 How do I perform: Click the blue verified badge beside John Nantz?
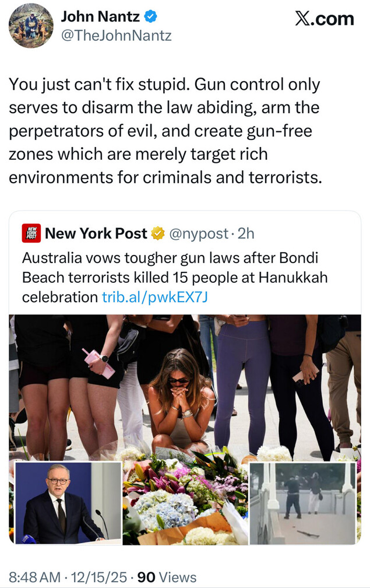(x=149, y=17)
